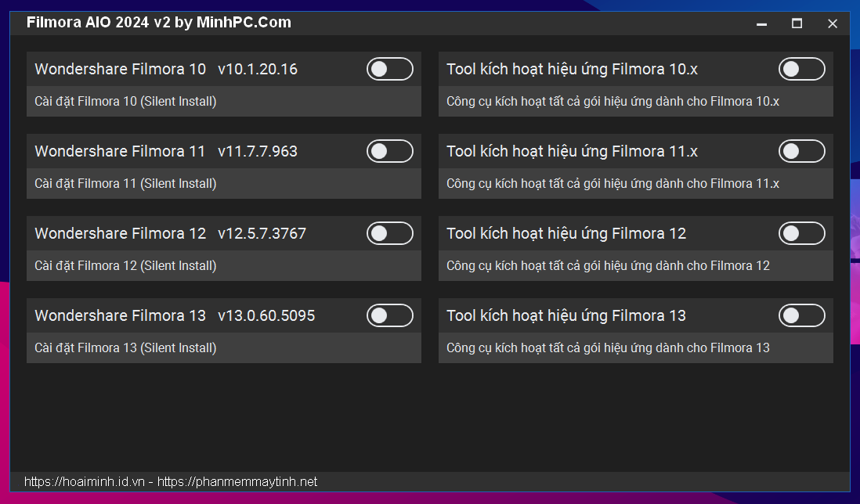Screen dimensions: 860x504
Task: Enable the Wondershare Filmora 10 install toggle
Action: coord(390,69)
